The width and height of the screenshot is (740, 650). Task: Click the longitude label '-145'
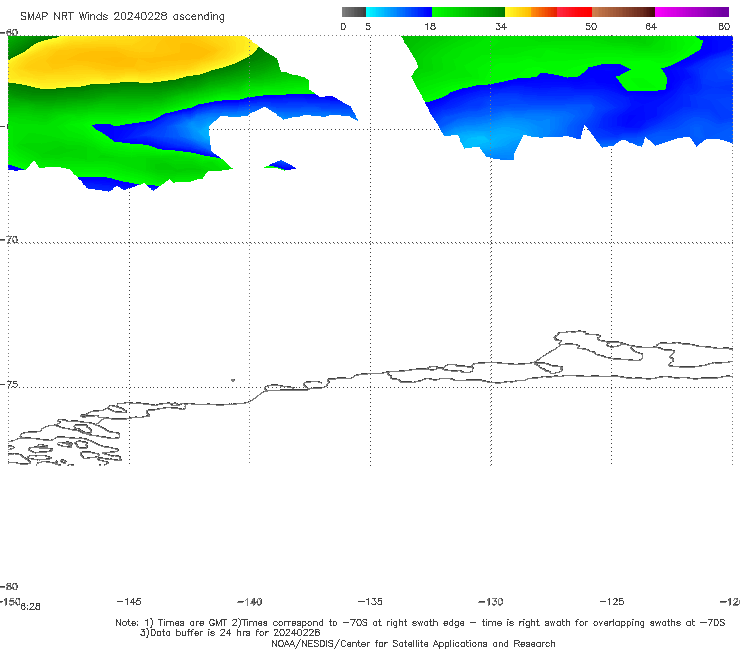[x=129, y=602]
